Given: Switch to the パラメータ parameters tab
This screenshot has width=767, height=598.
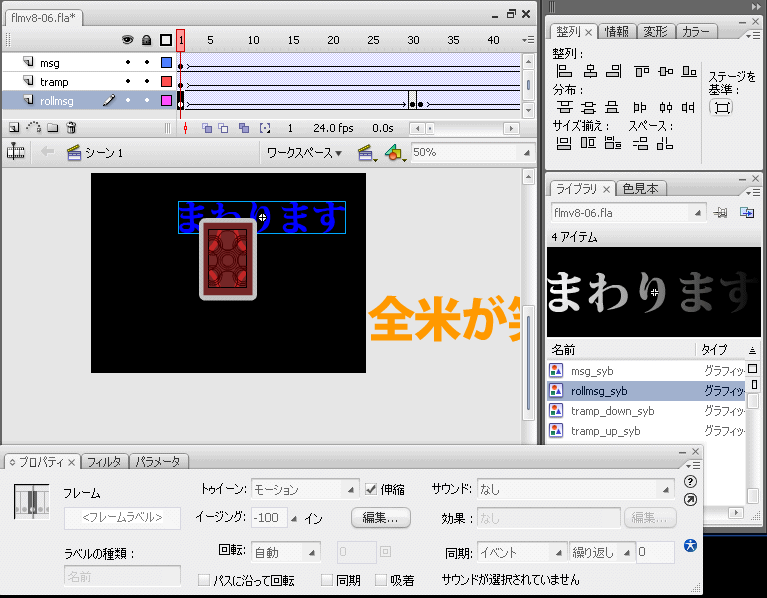Looking at the screenshot, I should click(x=158, y=462).
